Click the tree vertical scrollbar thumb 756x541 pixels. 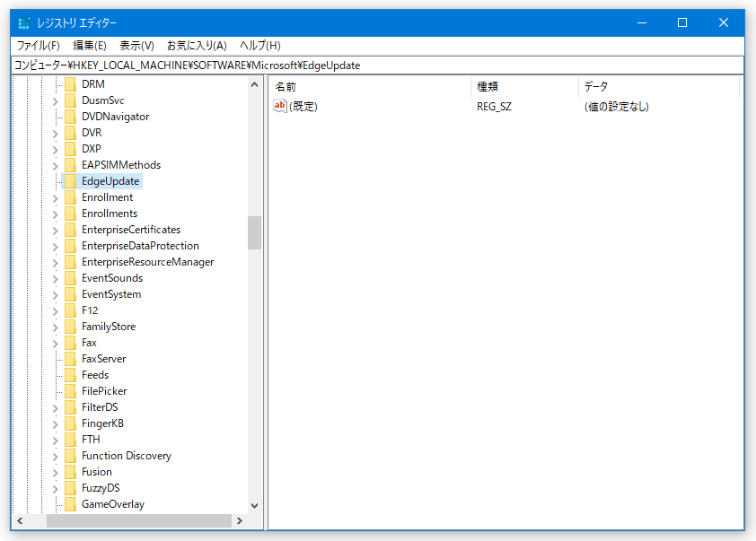[255, 232]
